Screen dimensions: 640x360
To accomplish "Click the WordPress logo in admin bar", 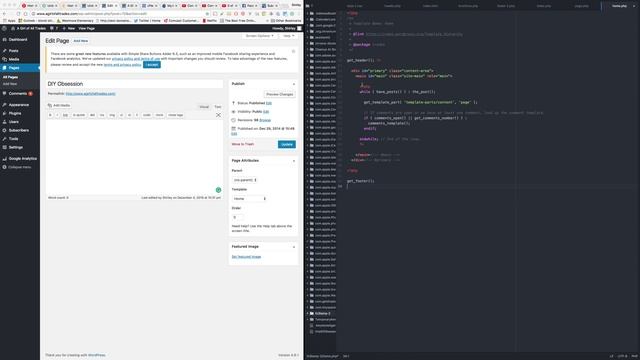I will tap(4, 28).
